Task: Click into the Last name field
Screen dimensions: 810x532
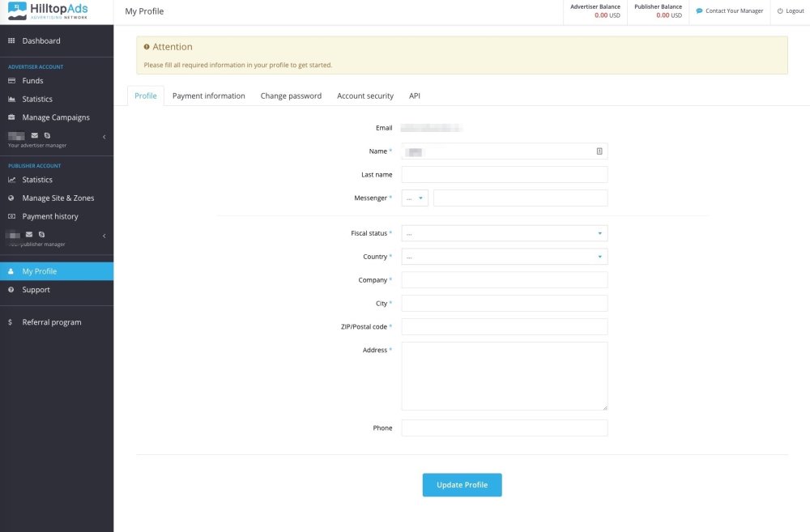Action: [504, 175]
